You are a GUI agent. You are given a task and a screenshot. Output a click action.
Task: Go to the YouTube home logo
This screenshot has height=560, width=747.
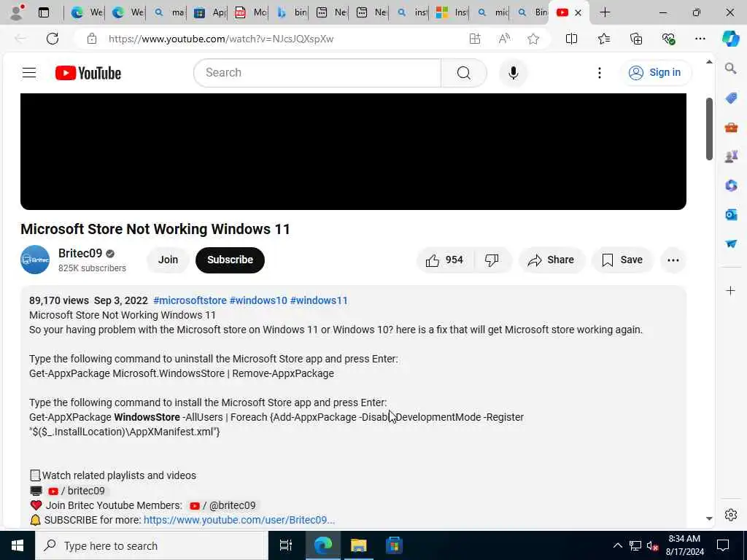point(88,73)
